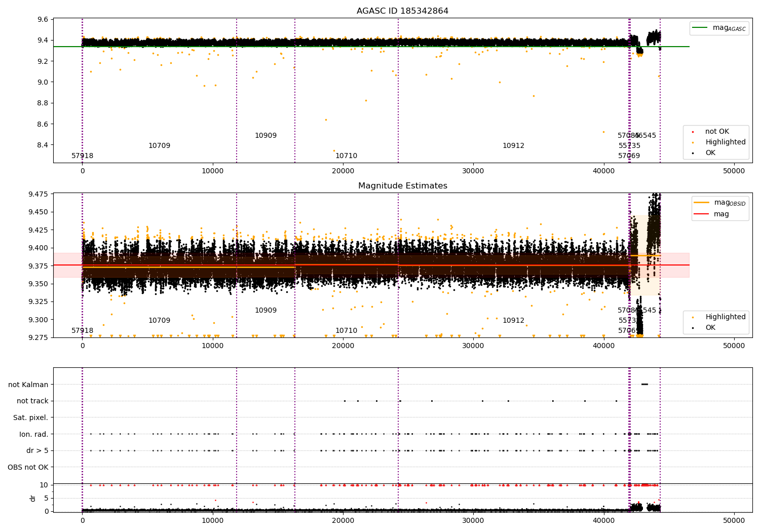
Task: Click the 'not Kalman' row label
Action: [28, 385]
